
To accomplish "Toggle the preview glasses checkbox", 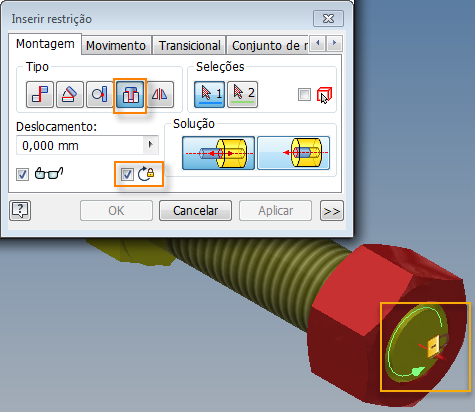I will [x=22, y=174].
